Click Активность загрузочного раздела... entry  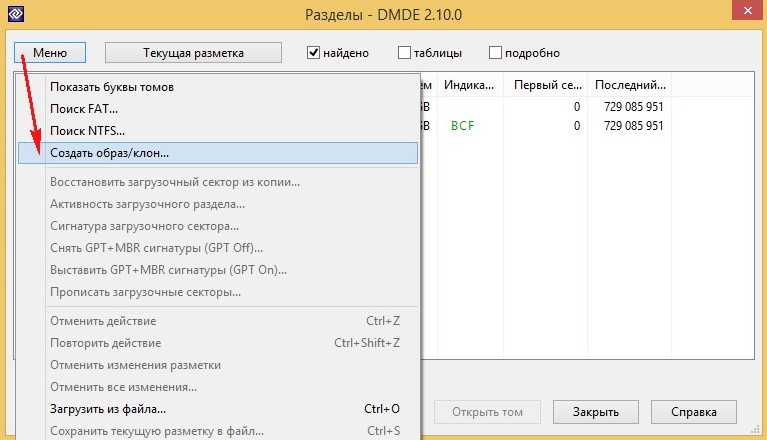coord(218,204)
